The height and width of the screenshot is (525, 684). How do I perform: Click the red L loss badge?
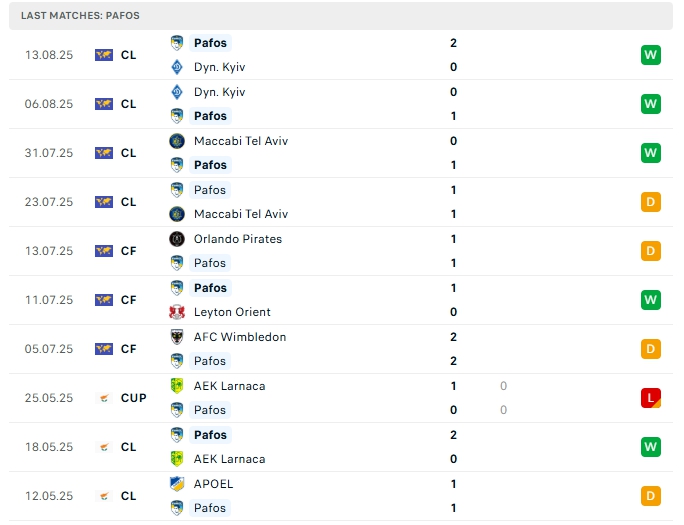651,398
